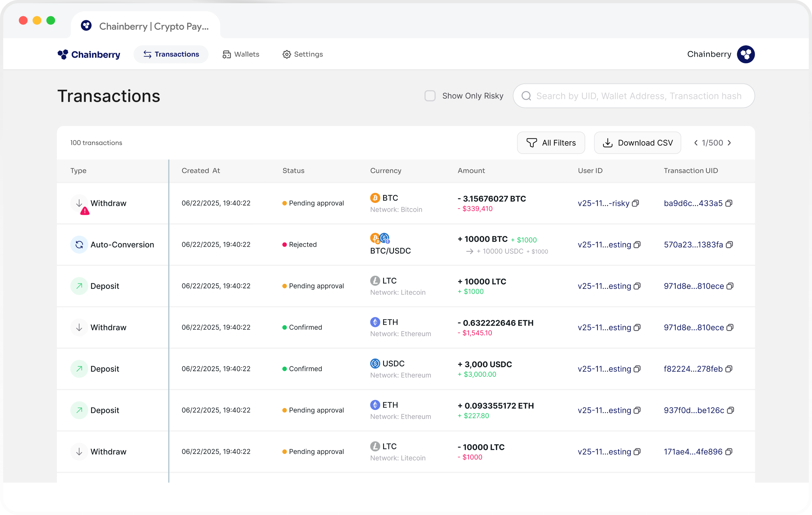Copy the v25-11...-risky user ID
The image size is (812, 515).
[635, 203]
